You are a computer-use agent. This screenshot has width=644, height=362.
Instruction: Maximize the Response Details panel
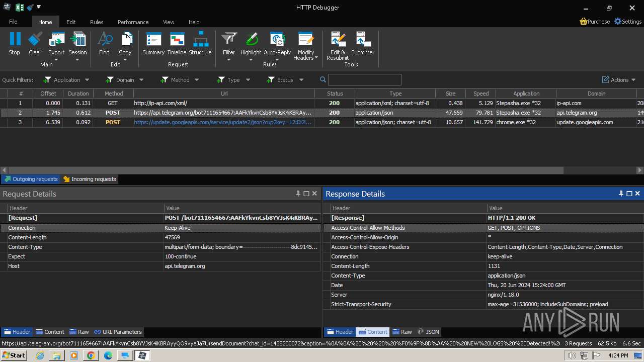pos(629,194)
